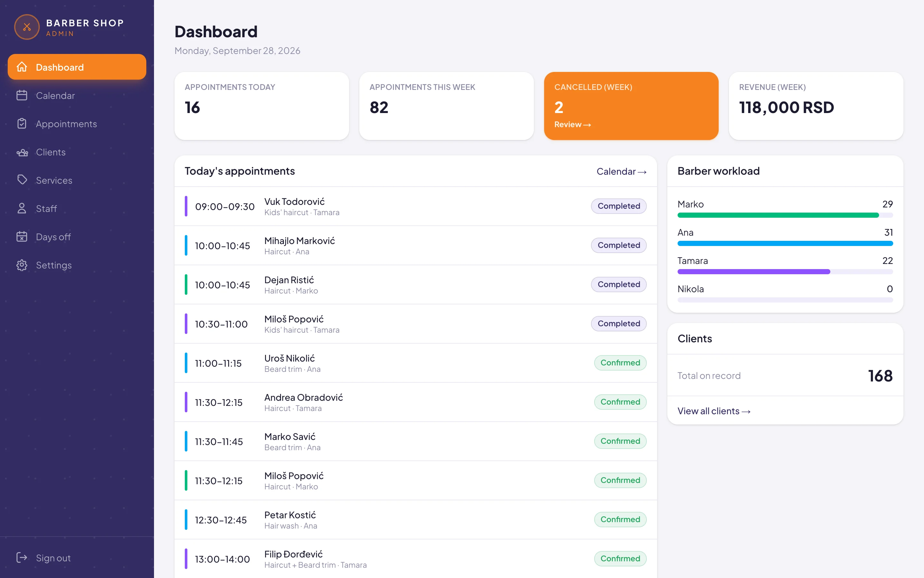Select Vuk Todorović's 09:00 appointment

415,206
